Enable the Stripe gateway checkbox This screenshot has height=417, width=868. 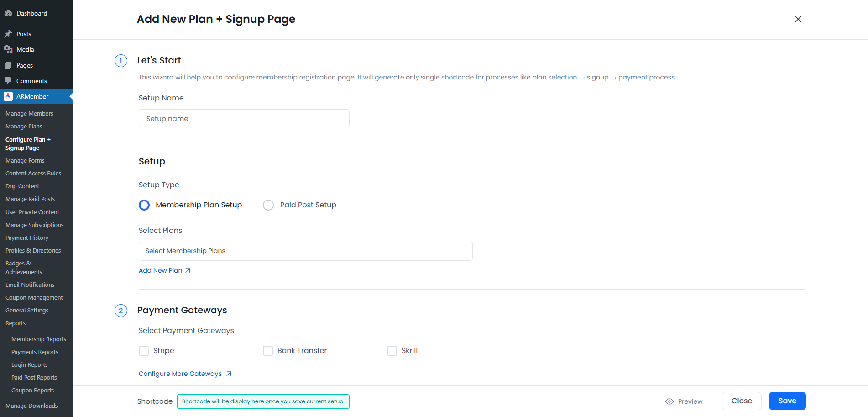point(144,351)
